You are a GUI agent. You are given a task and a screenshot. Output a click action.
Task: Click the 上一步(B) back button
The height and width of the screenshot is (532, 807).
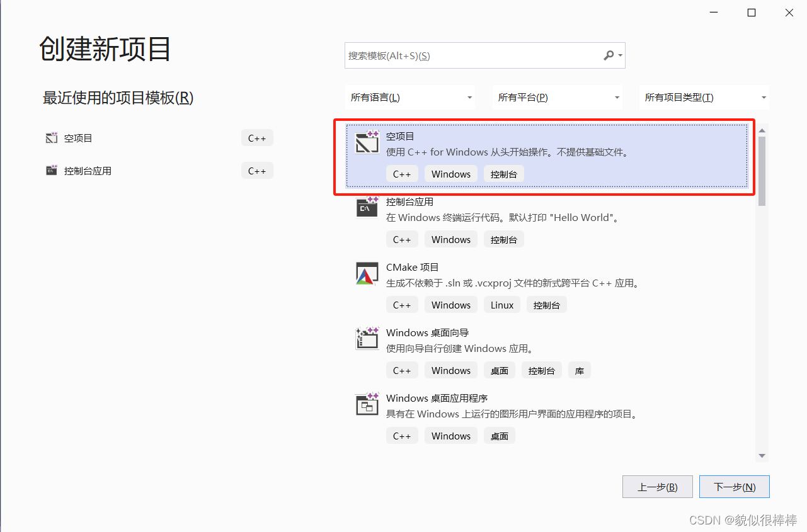[x=658, y=487]
